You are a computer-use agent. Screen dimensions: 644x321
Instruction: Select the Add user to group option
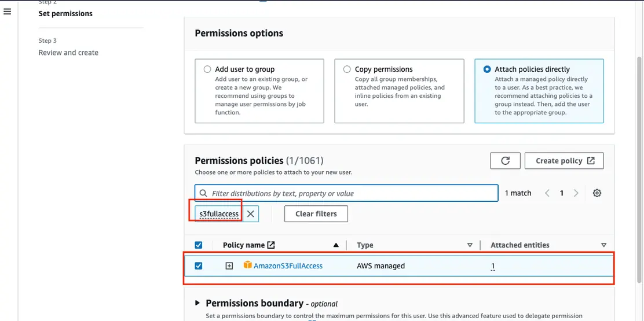(x=207, y=69)
